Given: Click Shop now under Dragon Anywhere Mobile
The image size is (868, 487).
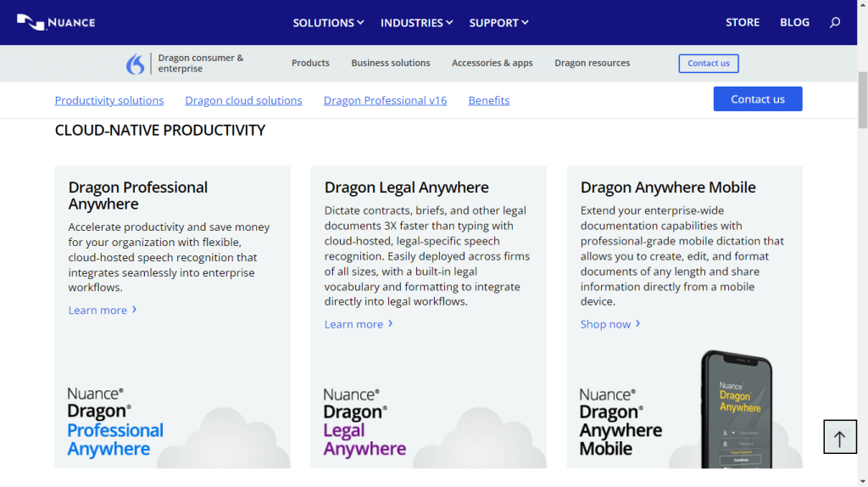Looking at the screenshot, I should [x=610, y=324].
